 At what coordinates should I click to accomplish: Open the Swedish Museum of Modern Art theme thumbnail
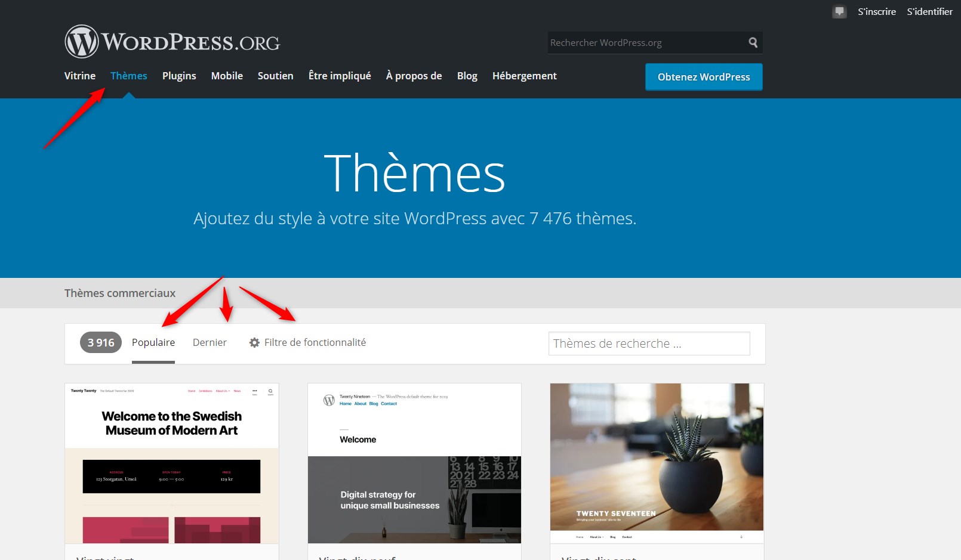(172, 463)
